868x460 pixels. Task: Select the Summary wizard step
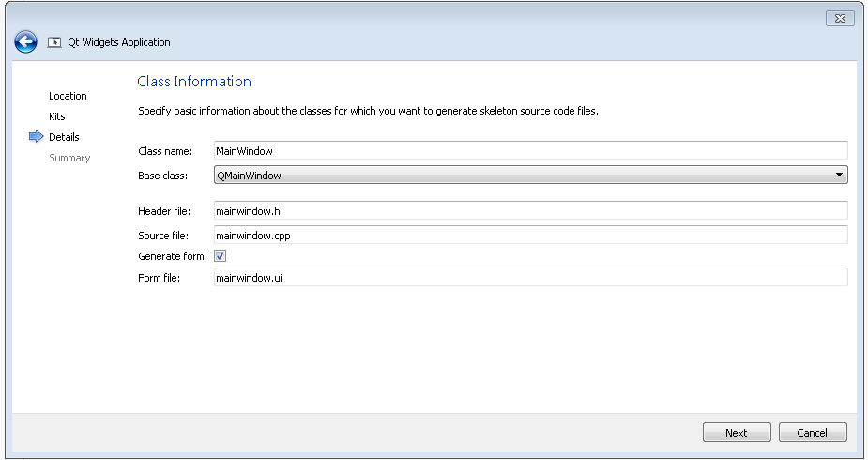click(x=69, y=158)
